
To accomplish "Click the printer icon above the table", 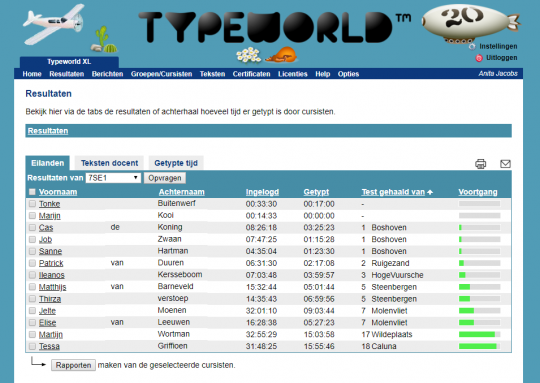I will [480, 164].
